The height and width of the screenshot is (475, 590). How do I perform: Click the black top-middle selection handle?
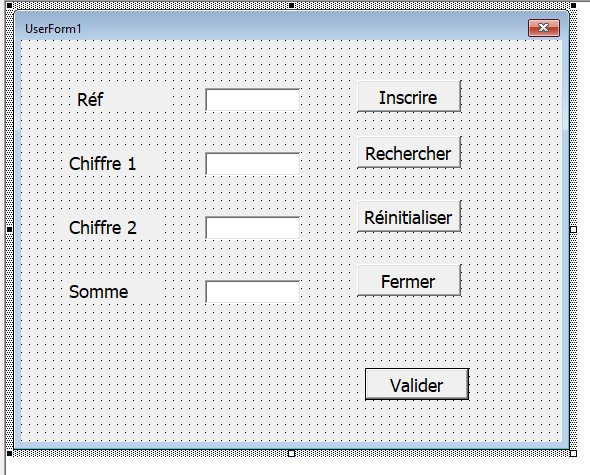(291, 5)
